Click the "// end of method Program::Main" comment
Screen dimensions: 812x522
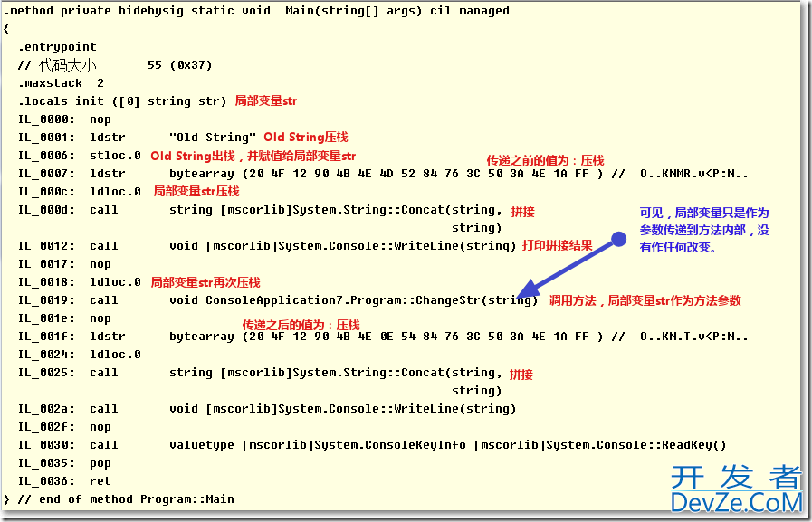tap(126, 499)
